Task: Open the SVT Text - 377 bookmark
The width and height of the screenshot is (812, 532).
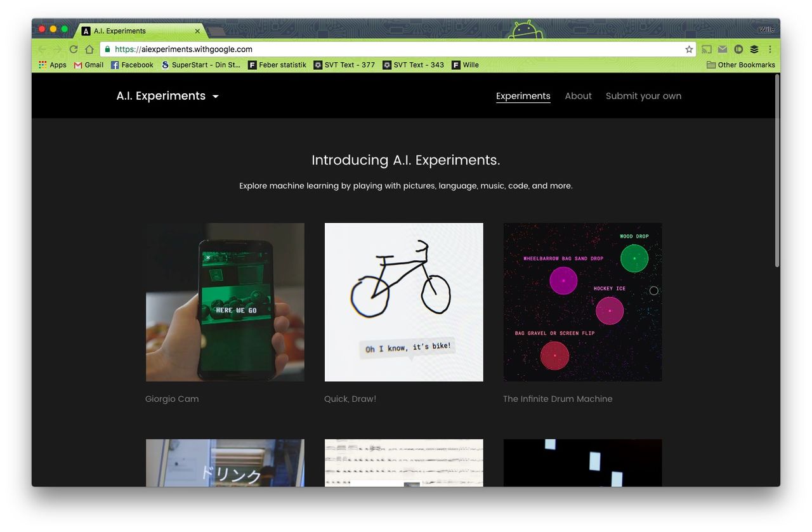Action: [x=344, y=65]
